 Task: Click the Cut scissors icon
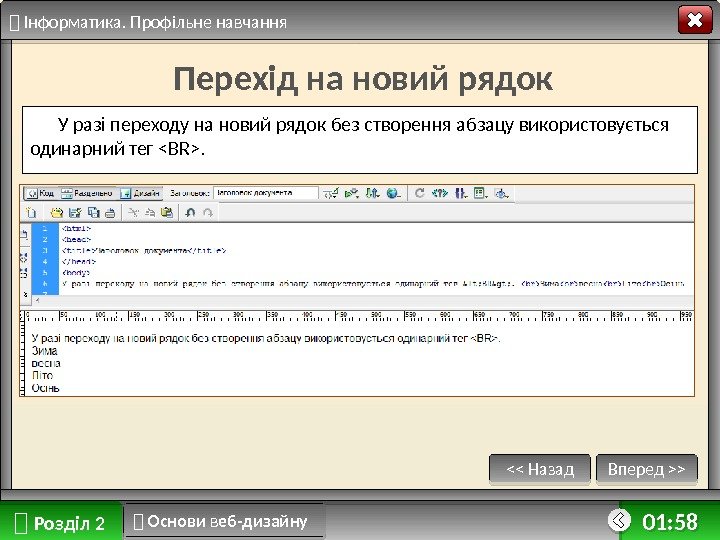(x=133, y=213)
